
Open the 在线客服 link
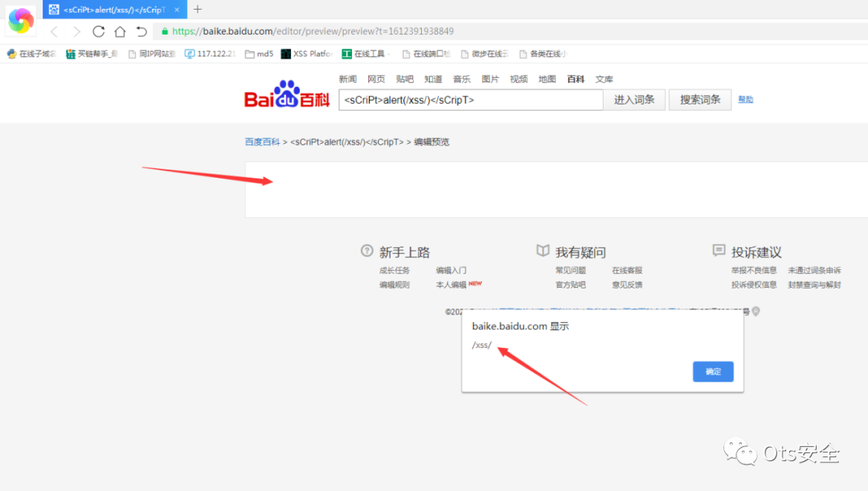(x=627, y=270)
